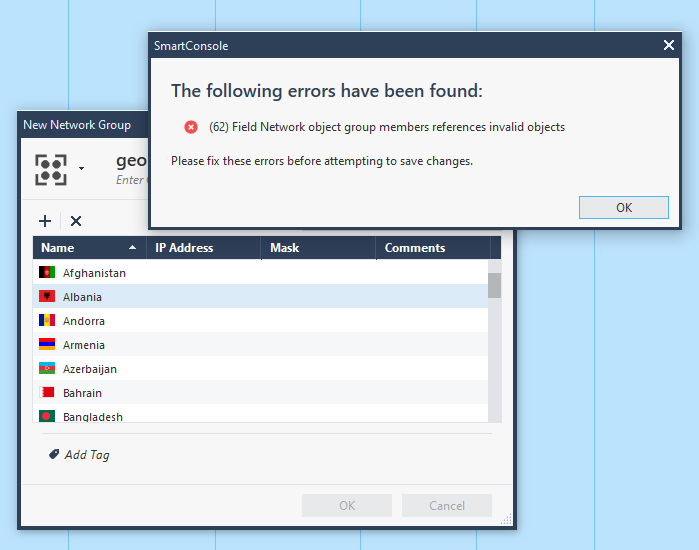The width and height of the screenshot is (699, 550).
Task: Click the Name column sort arrow
Action: click(x=132, y=247)
